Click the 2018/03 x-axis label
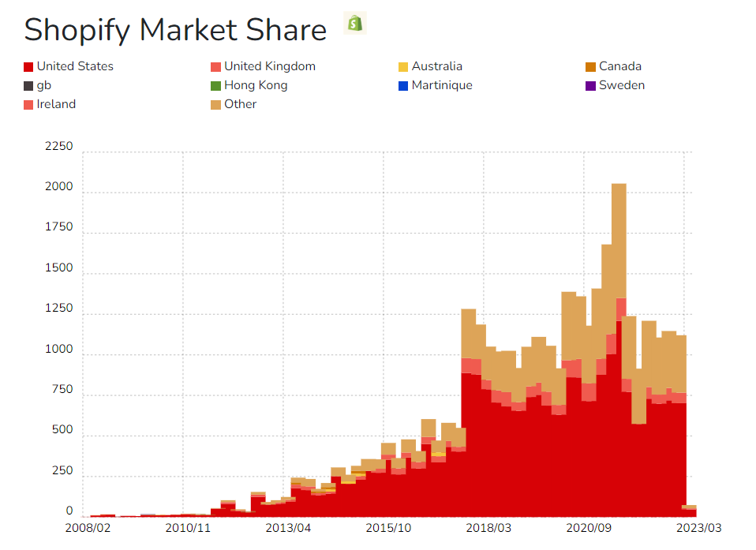Image resolution: width=756 pixels, height=550 pixels. tap(488, 528)
